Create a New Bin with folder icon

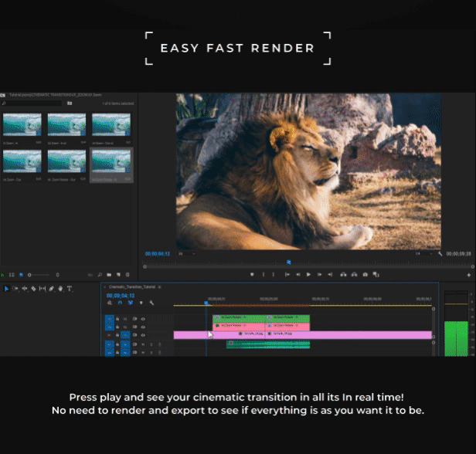click(109, 275)
